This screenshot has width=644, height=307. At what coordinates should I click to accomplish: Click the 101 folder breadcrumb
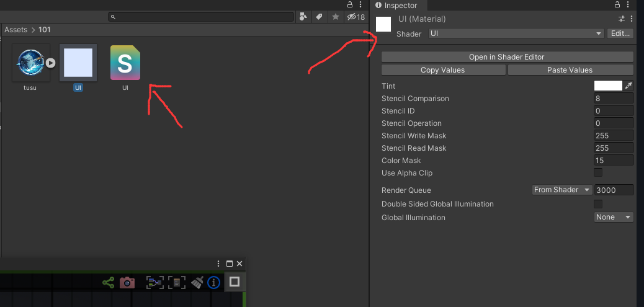pos(44,30)
